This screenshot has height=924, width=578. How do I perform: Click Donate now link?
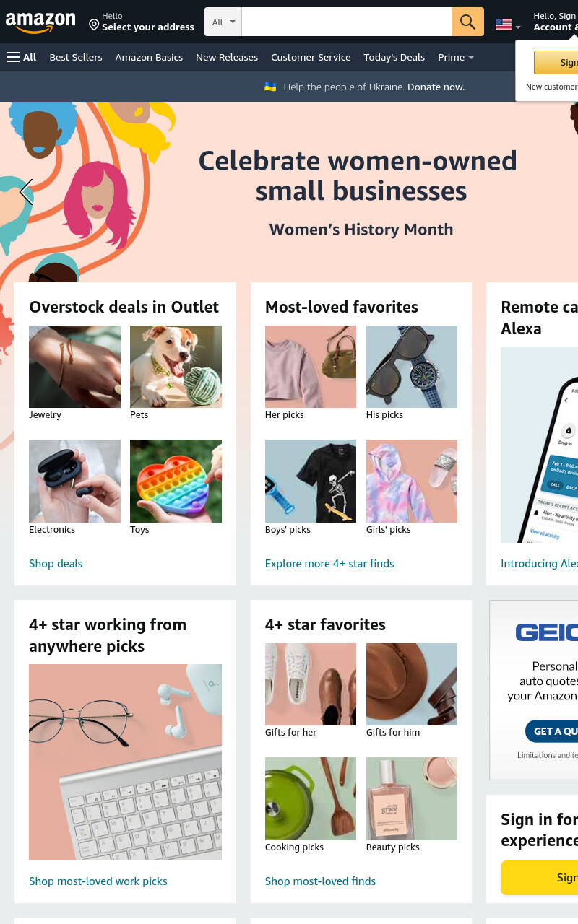coord(436,87)
